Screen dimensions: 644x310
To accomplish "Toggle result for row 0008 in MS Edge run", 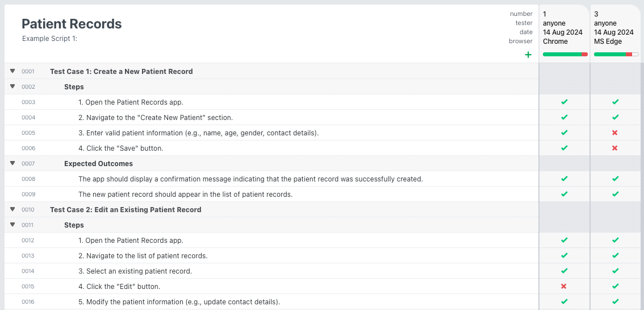I will coord(615,179).
